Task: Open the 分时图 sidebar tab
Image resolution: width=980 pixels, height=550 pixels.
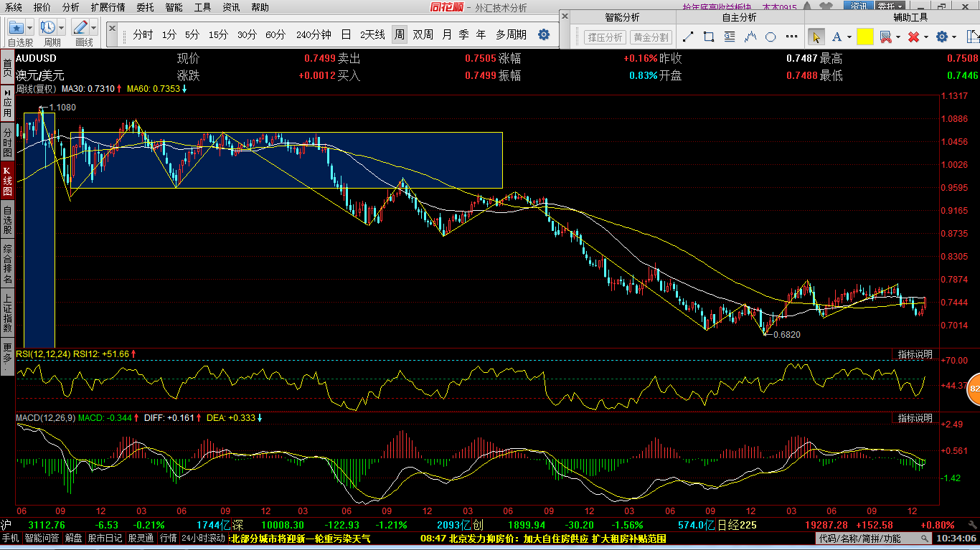Action: point(7,143)
